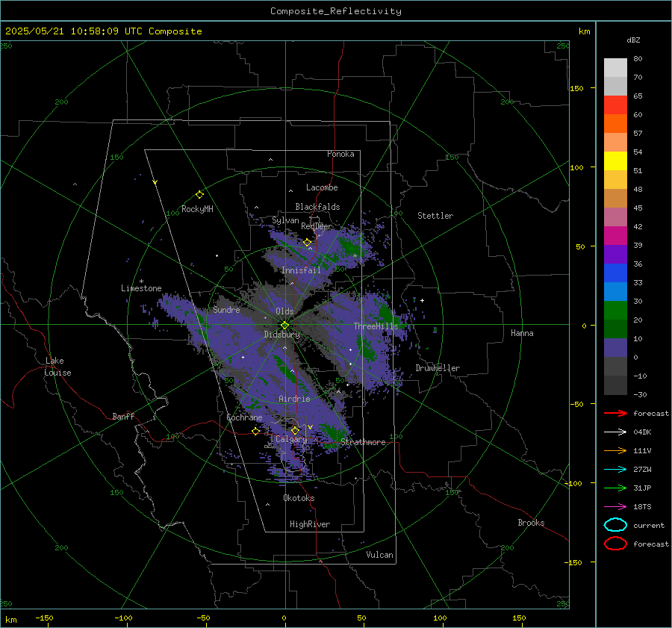This screenshot has width=672, height=628.
Task: Click the HighRiver city label
Action: pyautogui.click(x=310, y=524)
